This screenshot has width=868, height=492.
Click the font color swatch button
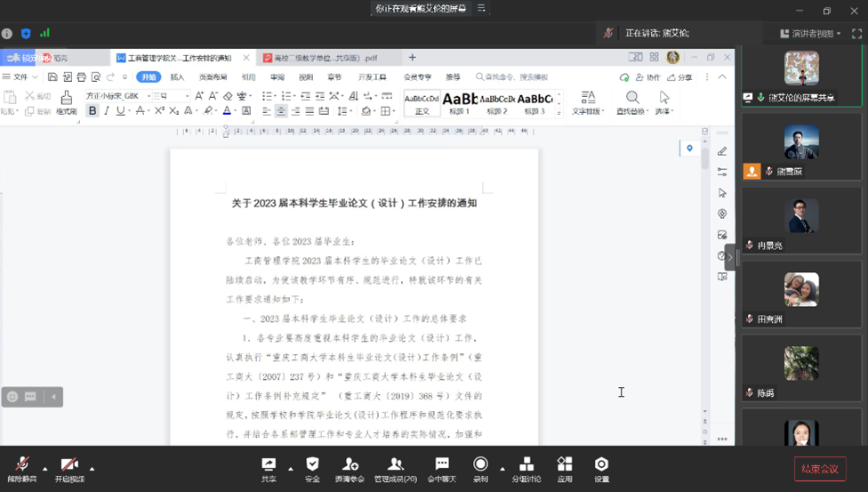click(227, 111)
